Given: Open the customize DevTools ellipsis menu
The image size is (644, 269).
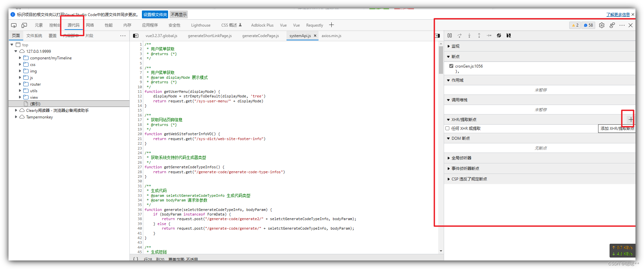Looking at the screenshot, I should tap(622, 25).
